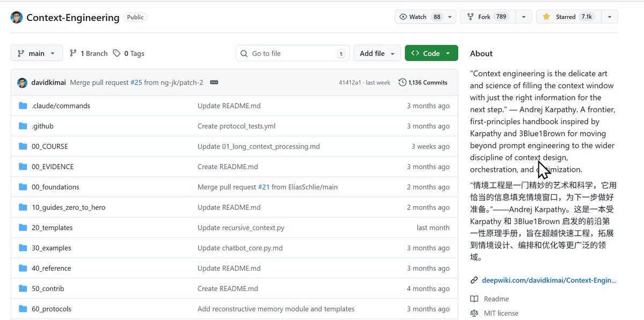The width and height of the screenshot is (644, 320).
Task: Open pull request #21 link
Action: pyautogui.click(x=264, y=187)
